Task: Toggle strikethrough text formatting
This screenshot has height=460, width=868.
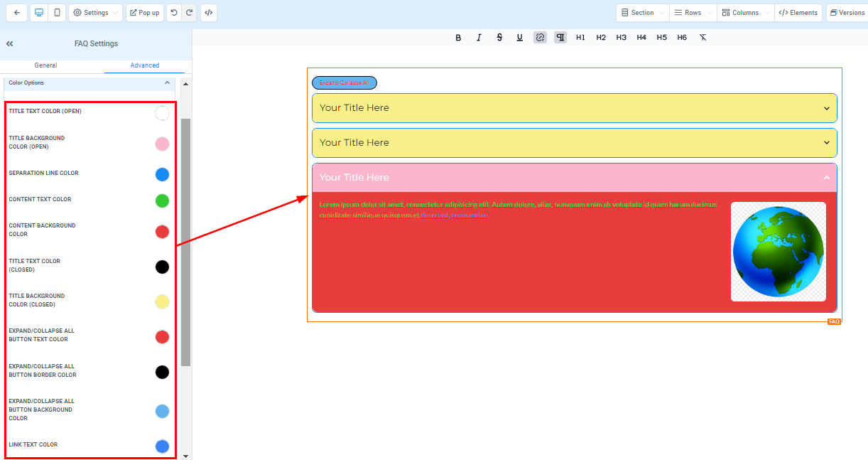Action: click(x=499, y=38)
